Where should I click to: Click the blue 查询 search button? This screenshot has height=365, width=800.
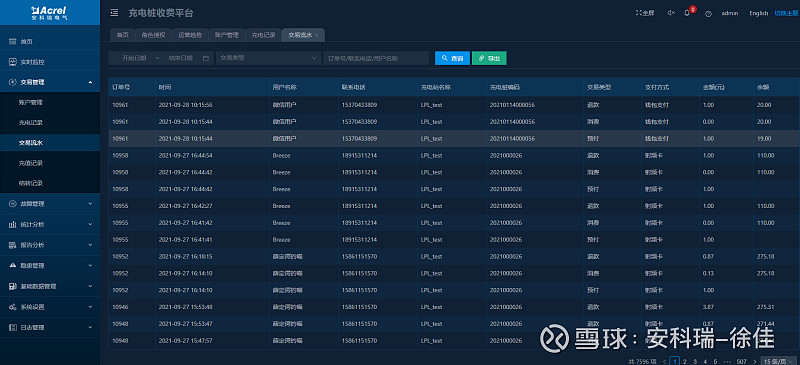[453, 58]
